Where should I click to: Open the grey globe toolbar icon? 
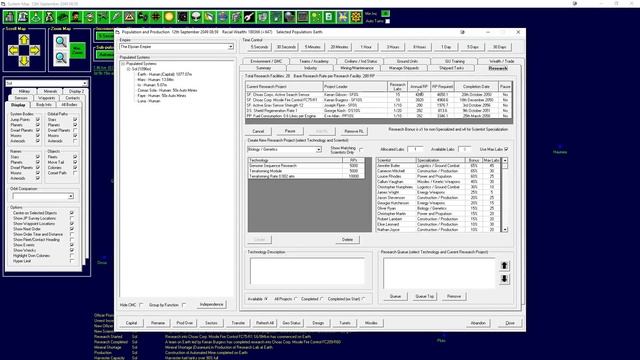click(x=289, y=17)
